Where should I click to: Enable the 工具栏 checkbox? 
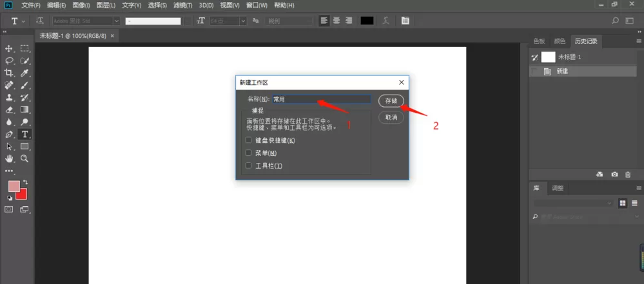(248, 166)
